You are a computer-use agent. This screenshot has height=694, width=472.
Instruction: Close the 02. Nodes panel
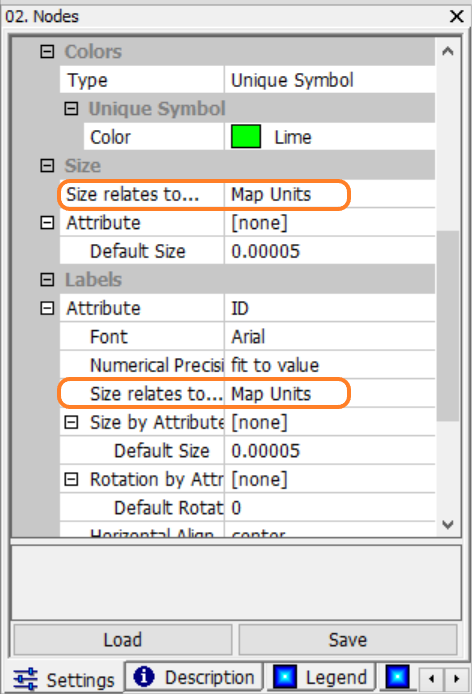(x=457, y=16)
